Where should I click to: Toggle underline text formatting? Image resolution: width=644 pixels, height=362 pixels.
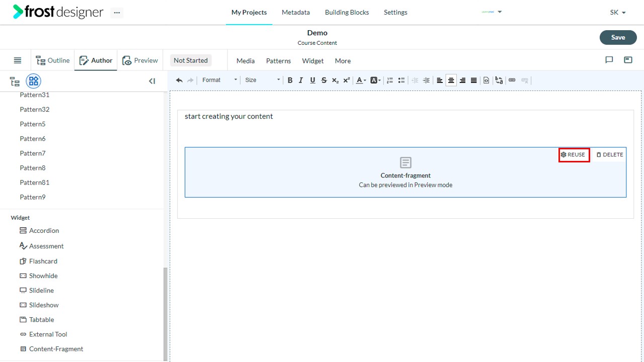[312, 80]
